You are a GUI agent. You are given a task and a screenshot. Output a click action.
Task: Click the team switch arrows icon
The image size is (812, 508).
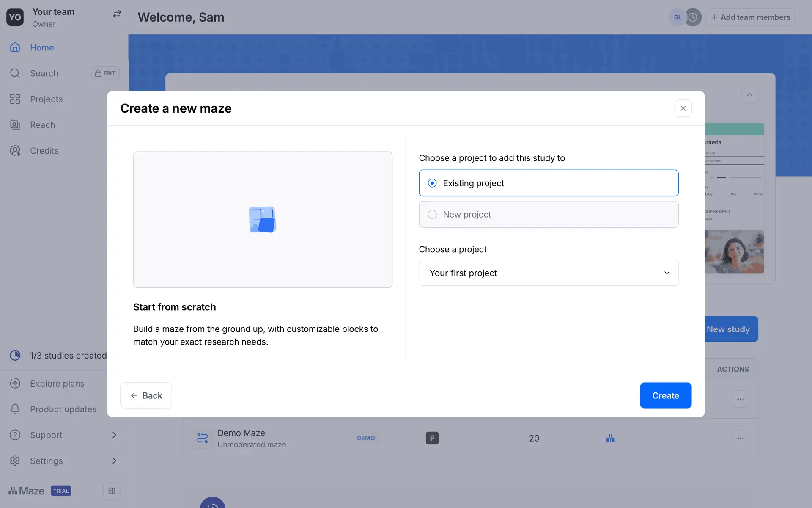click(x=117, y=14)
